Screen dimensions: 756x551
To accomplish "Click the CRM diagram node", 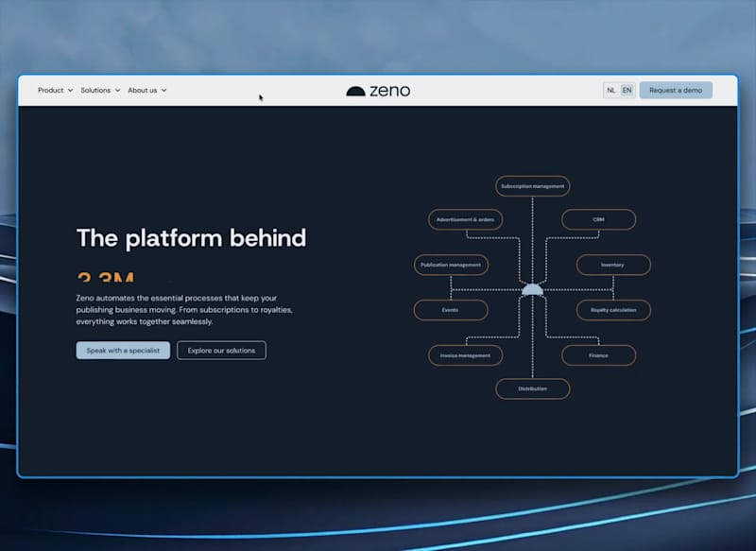I will pos(598,219).
